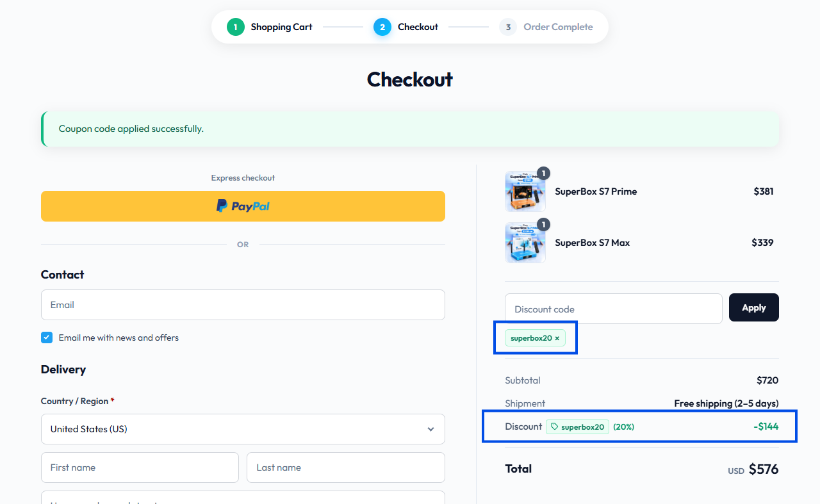Open the Country / Region dropdown

coord(243,429)
